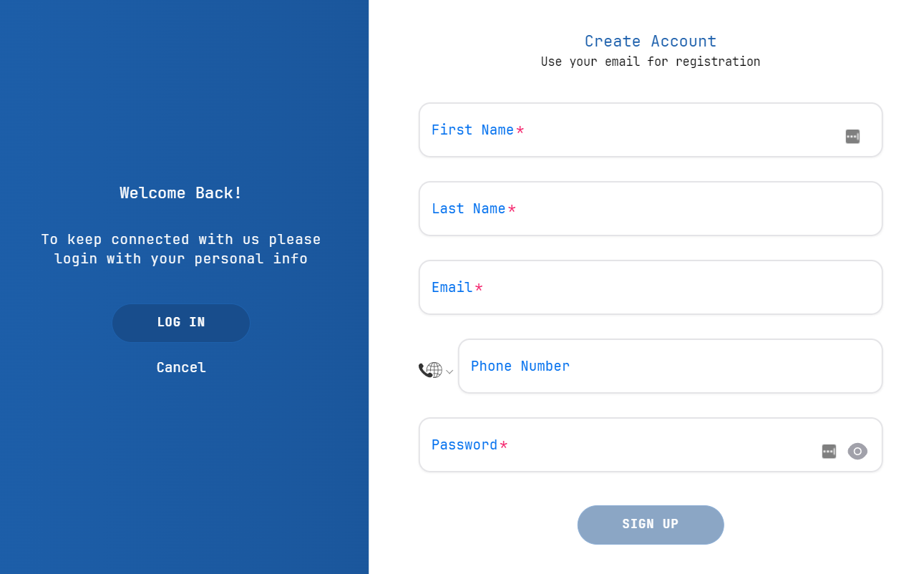Select the Email input field
This screenshot has height=574, width=924.
[x=651, y=287]
